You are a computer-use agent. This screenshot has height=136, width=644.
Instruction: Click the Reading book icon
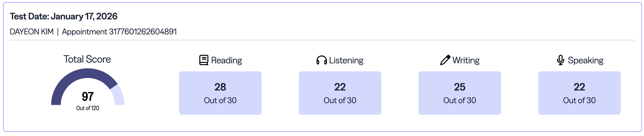204,60
